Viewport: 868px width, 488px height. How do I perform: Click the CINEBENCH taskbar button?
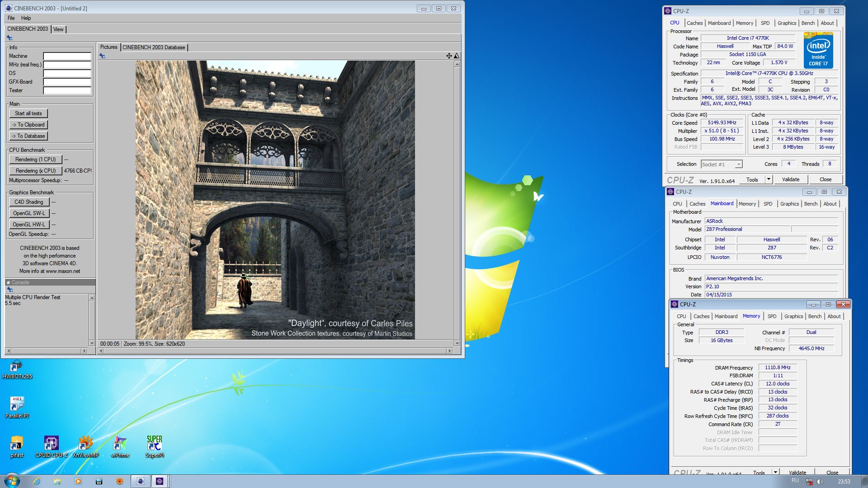tap(141, 481)
